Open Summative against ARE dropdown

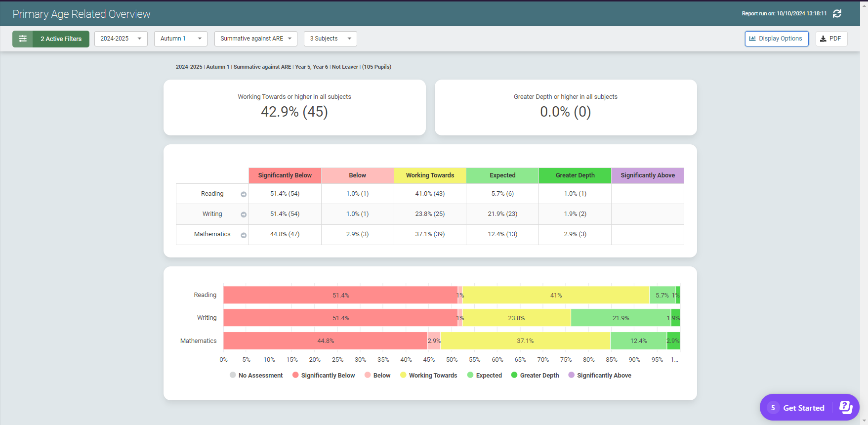pos(255,39)
